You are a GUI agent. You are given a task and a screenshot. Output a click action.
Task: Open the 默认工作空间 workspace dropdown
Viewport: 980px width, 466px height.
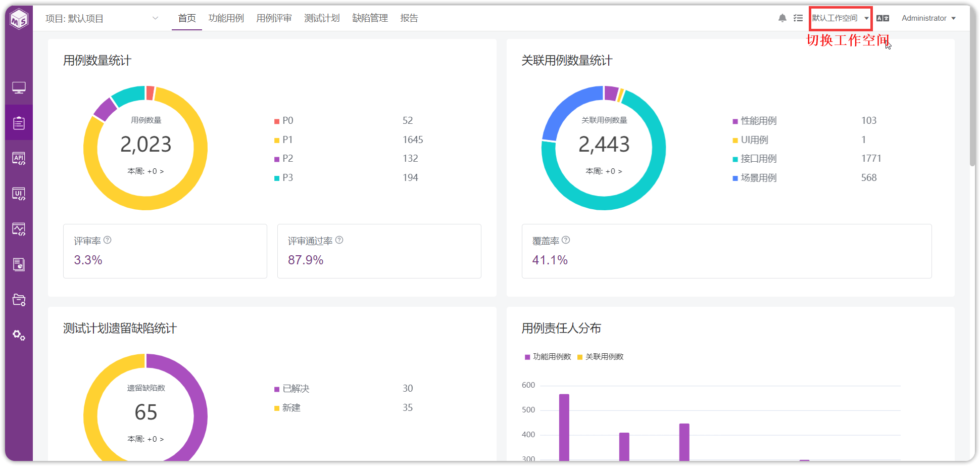click(x=841, y=18)
